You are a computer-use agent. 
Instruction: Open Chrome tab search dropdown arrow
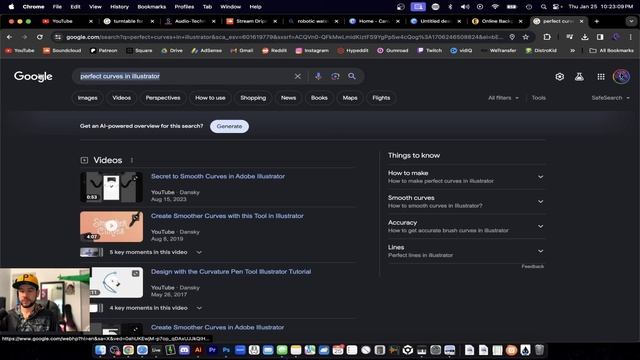click(x=631, y=21)
